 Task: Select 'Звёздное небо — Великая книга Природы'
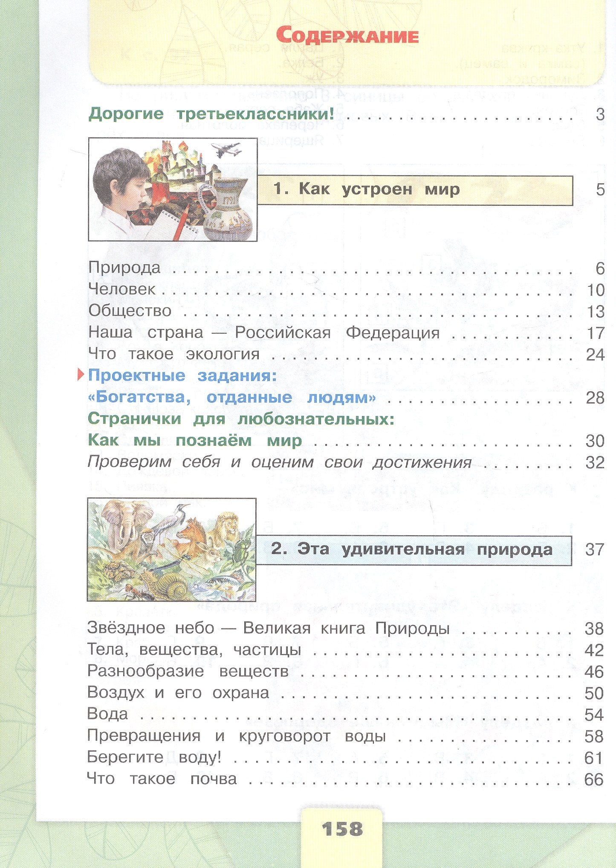pyautogui.click(x=269, y=628)
